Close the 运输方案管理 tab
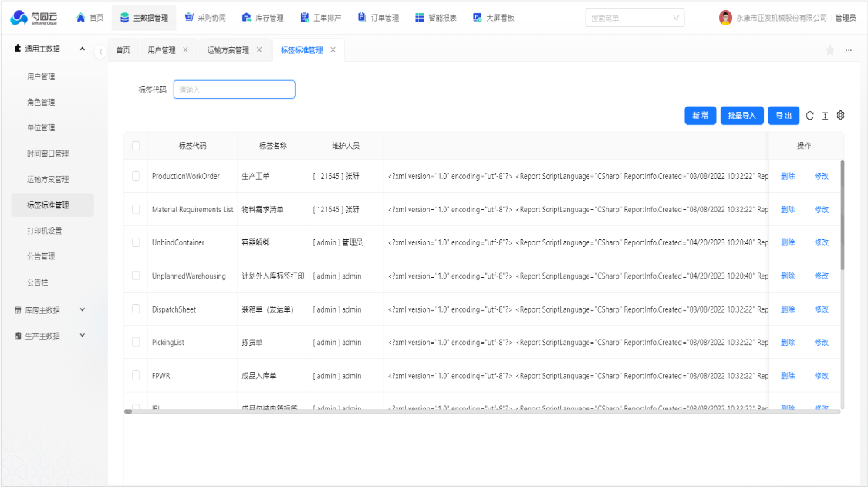The width and height of the screenshot is (868, 487). click(x=259, y=50)
